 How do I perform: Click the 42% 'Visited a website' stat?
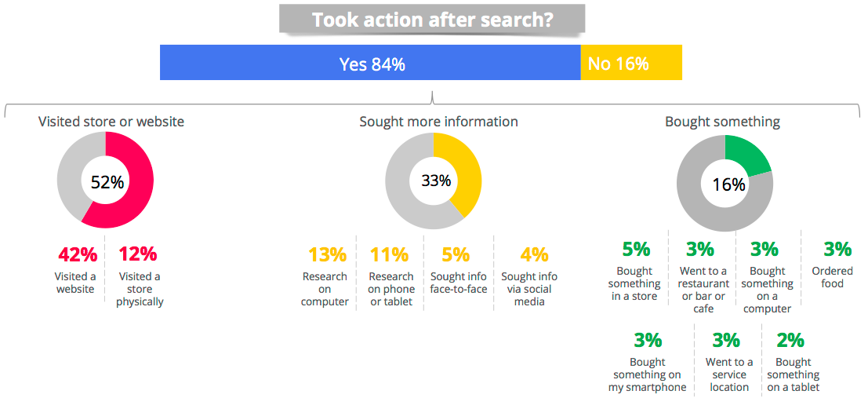[78, 271]
